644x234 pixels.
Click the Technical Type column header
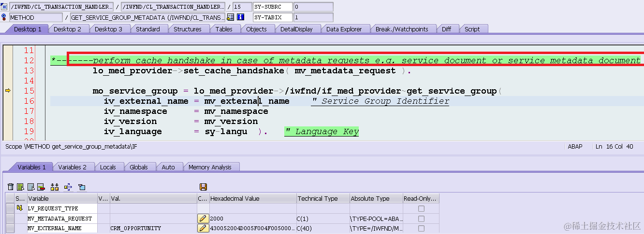click(x=323, y=198)
